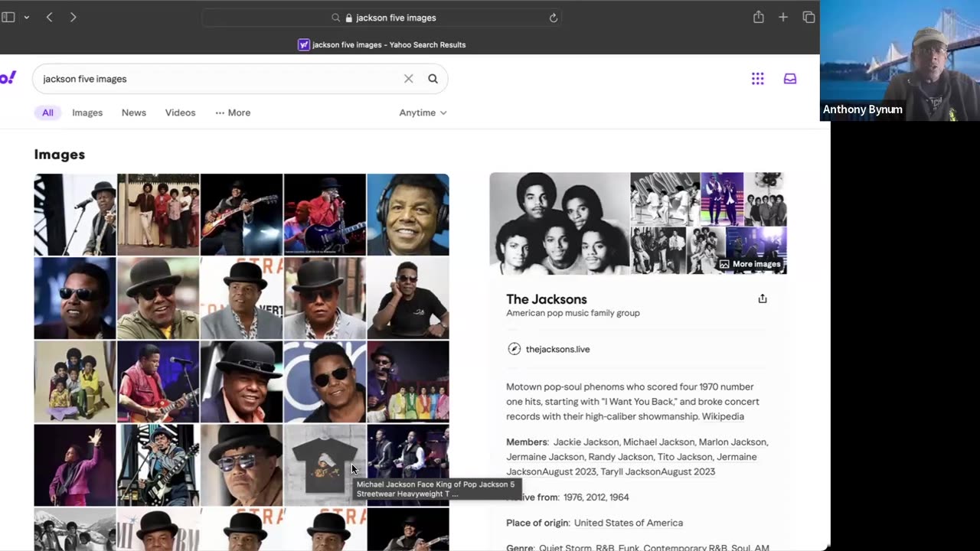Open the large black-and-white Jacksons photo
The height and width of the screenshot is (551, 980).
click(560, 223)
